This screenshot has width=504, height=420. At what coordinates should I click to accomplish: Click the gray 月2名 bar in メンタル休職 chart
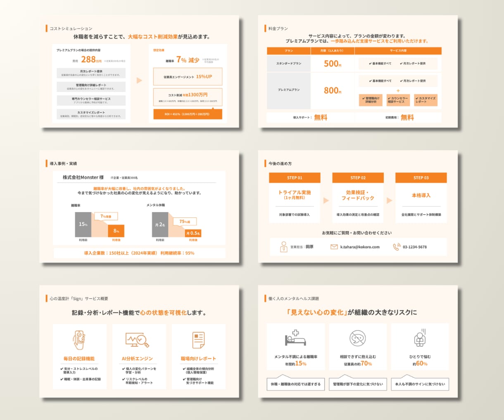pyautogui.click(x=160, y=224)
